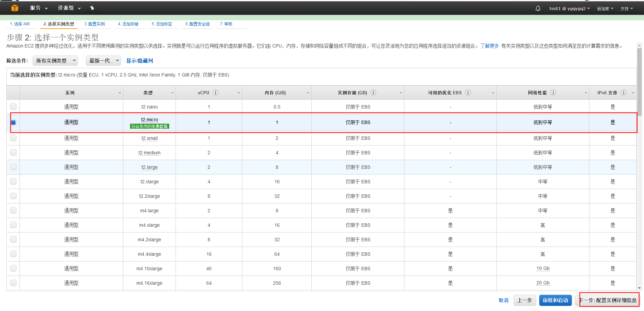
Task: Open the 最新一代 generation filter dropdown
Action: point(103,61)
